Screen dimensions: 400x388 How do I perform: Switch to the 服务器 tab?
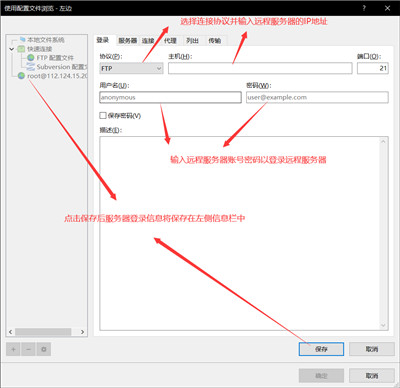pyautogui.click(x=128, y=41)
